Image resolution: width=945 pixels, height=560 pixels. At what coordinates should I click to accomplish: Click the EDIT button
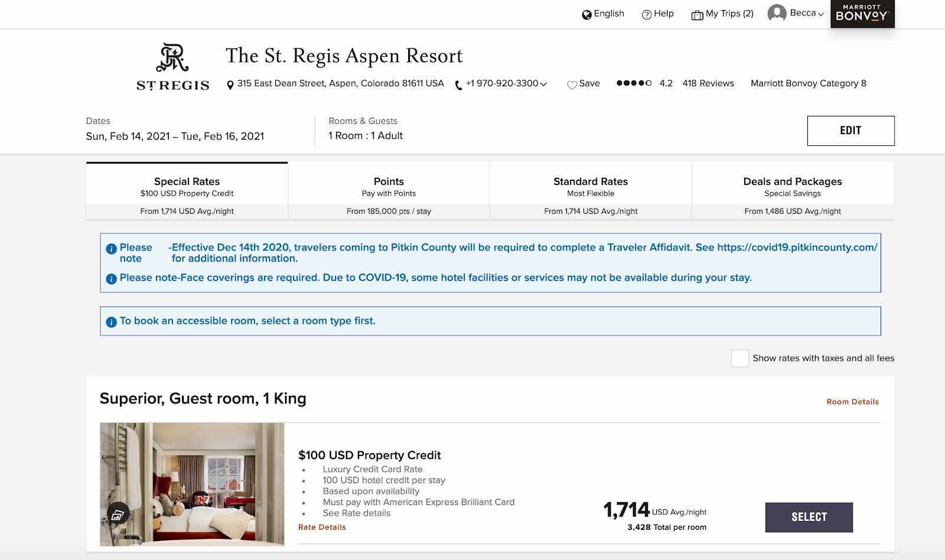pos(850,131)
